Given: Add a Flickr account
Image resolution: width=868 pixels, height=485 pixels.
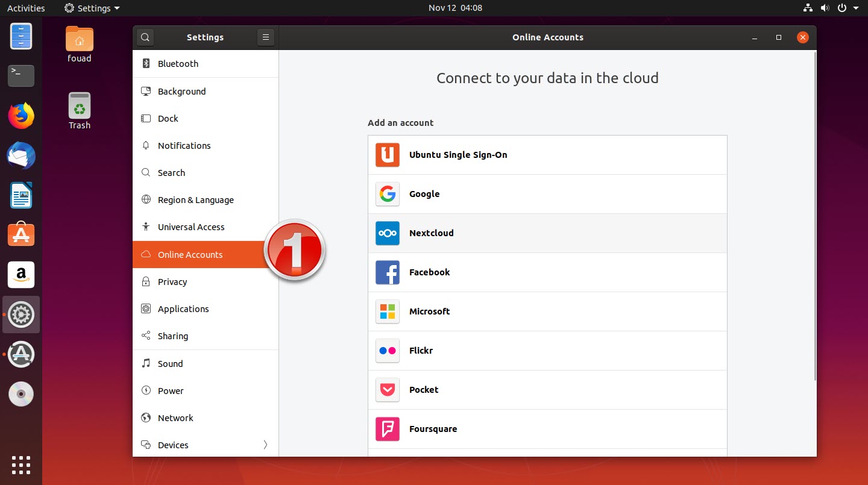Looking at the screenshot, I should tap(547, 351).
